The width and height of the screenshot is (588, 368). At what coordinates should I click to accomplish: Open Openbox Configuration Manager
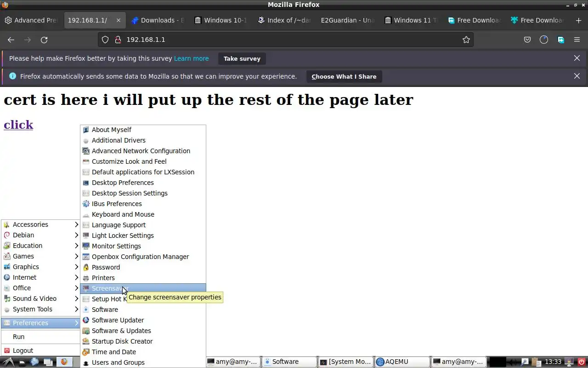point(143,257)
